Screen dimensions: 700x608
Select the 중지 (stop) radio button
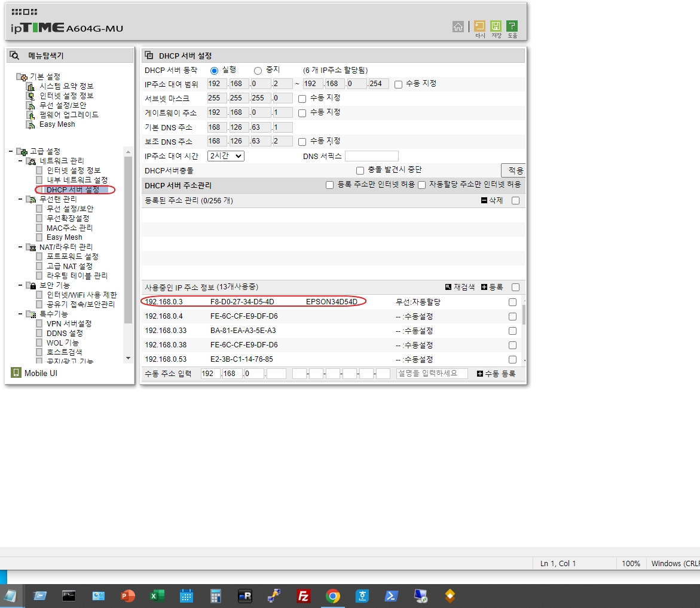pos(258,71)
